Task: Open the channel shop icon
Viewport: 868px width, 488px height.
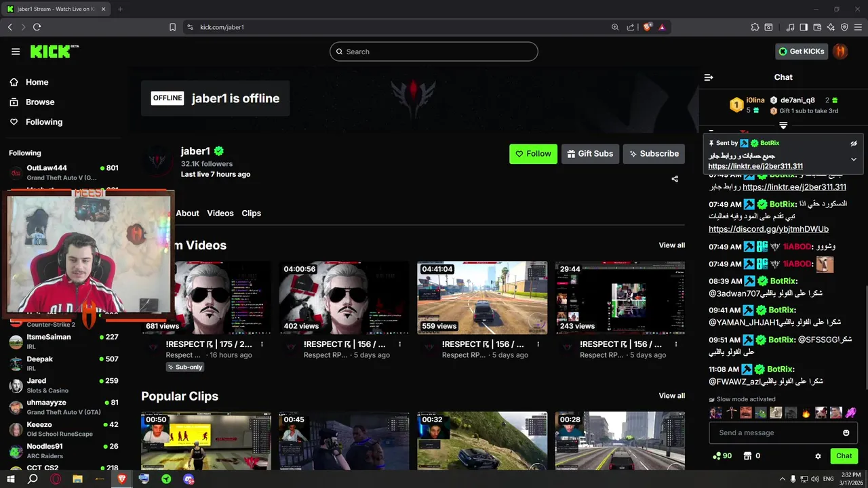Action: click(748, 456)
